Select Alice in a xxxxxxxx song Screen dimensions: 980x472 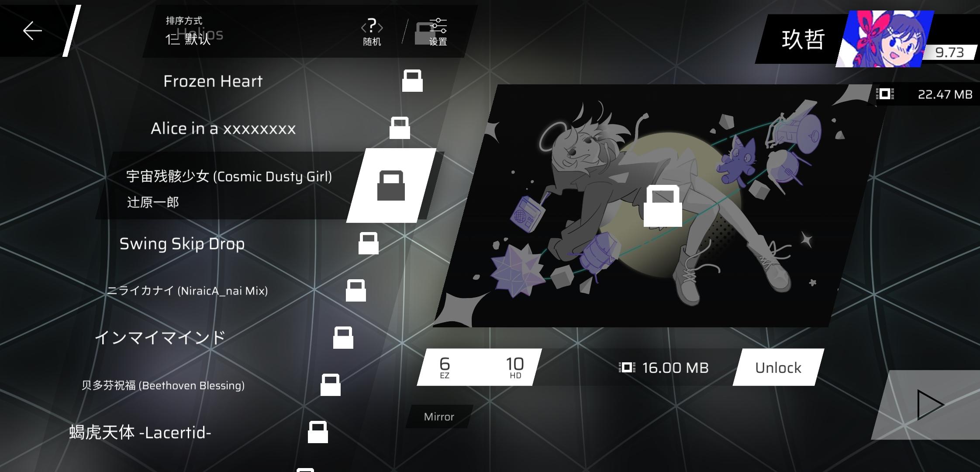click(223, 128)
